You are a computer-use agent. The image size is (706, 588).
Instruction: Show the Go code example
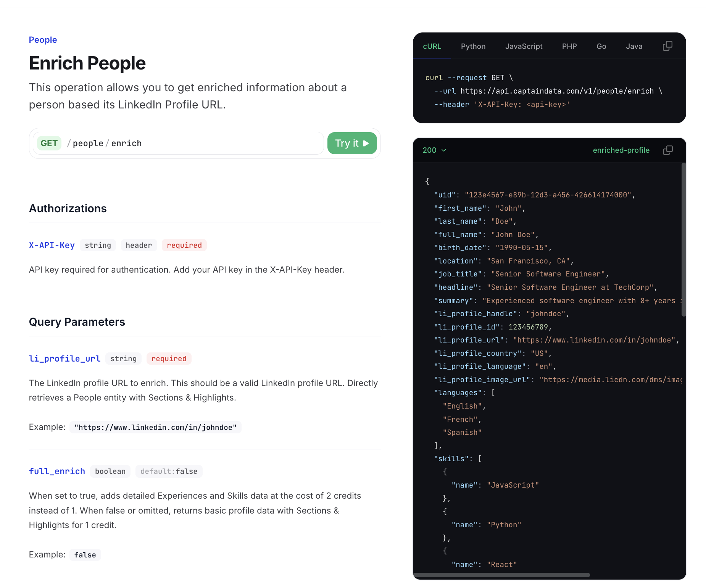[601, 46]
